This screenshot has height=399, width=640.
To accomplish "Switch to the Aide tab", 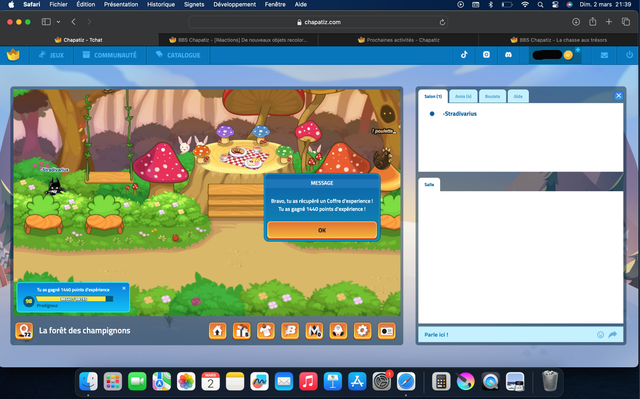I will (x=518, y=96).
